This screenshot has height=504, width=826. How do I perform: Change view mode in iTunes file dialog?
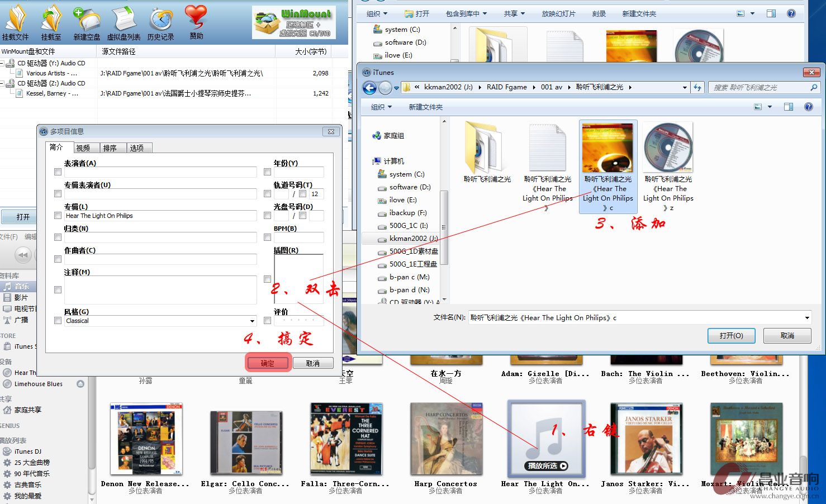(758, 107)
